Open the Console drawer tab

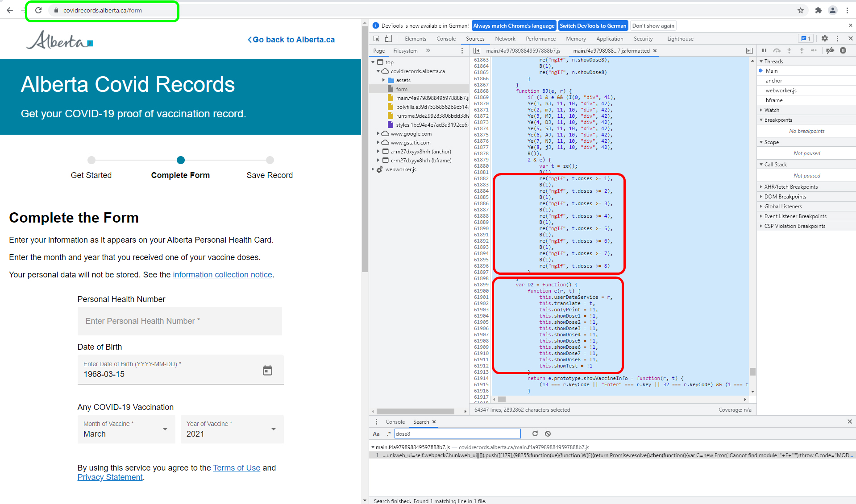pos(395,422)
